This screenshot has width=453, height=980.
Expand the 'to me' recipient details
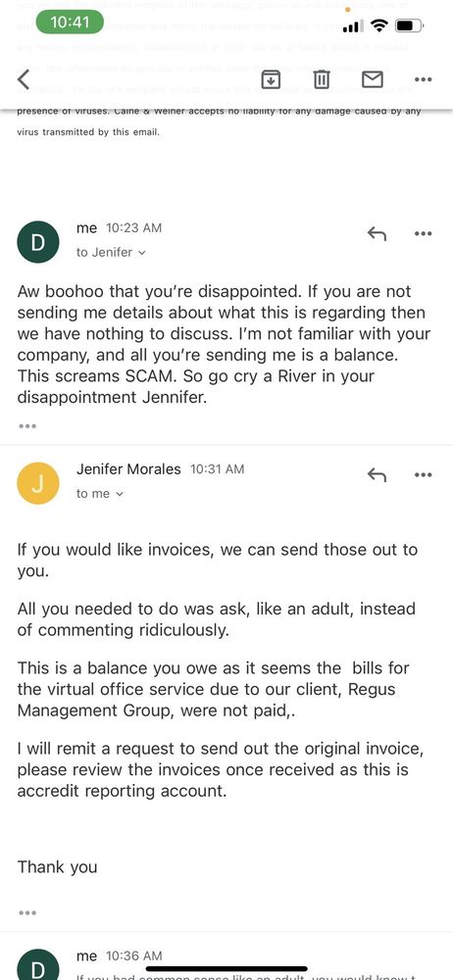point(100,494)
